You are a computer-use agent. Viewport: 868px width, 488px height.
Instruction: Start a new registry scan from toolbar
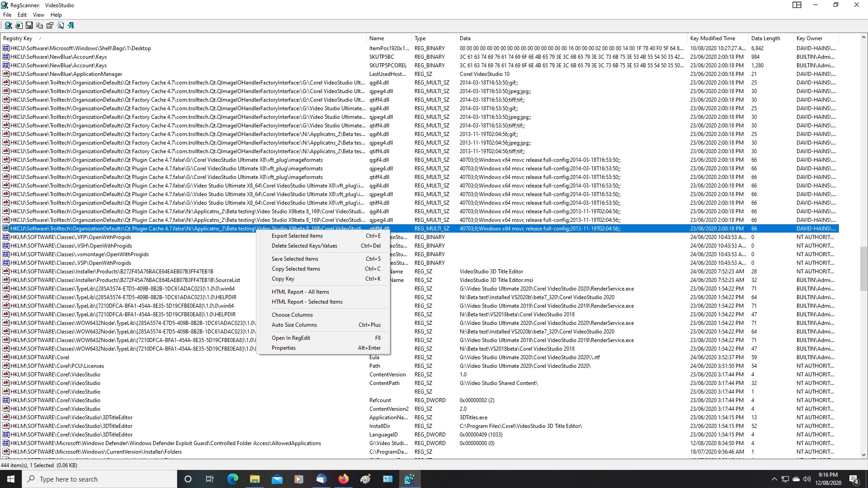tap(8, 26)
